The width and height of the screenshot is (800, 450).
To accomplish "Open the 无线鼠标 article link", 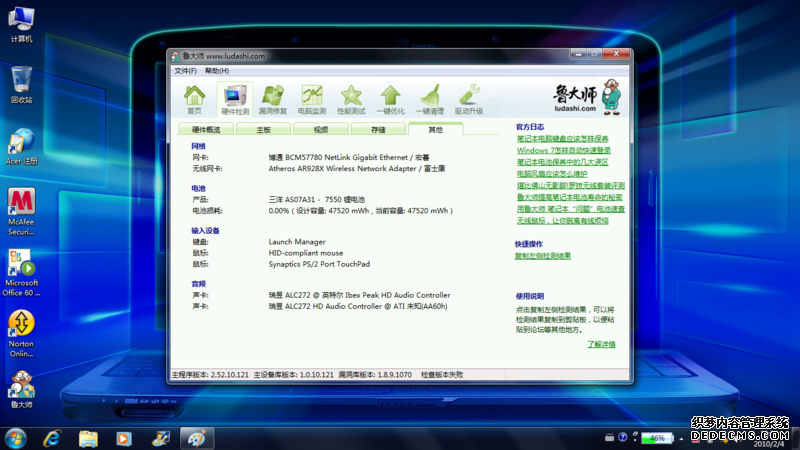I will (562, 221).
